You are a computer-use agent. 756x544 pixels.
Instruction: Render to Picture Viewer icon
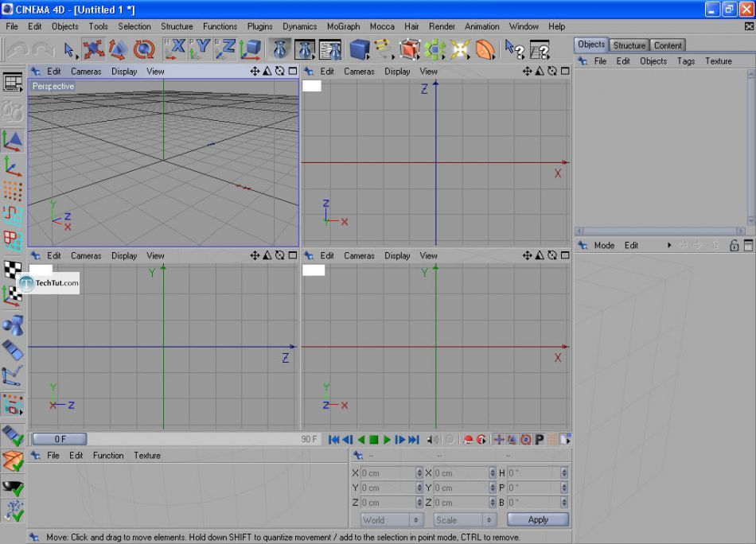(x=306, y=49)
